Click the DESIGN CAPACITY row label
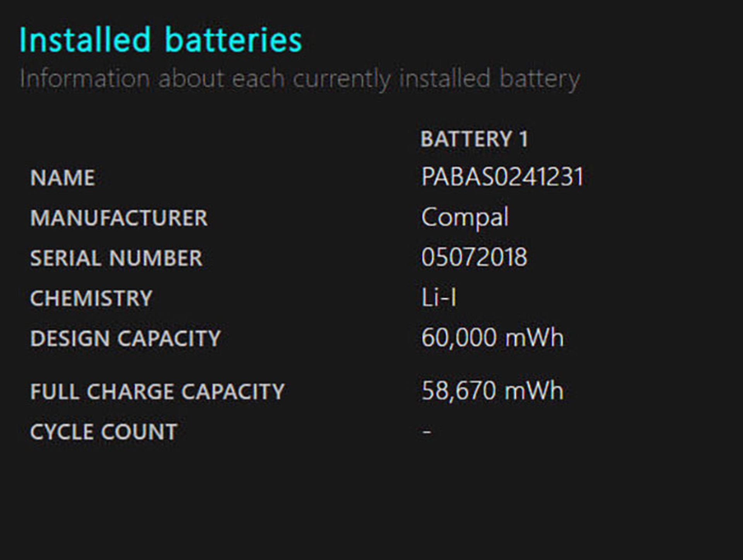The image size is (743, 560). pos(125,338)
